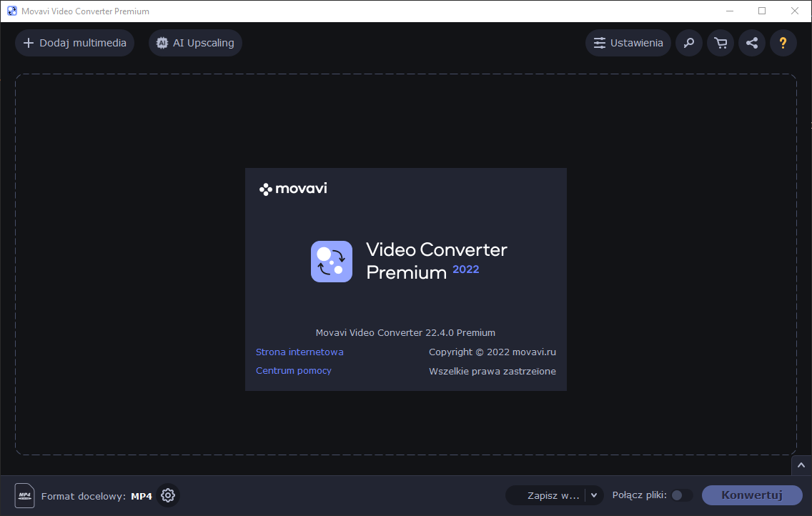Click the Konwertuj button
This screenshot has height=516, width=812.
[x=752, y=495]
